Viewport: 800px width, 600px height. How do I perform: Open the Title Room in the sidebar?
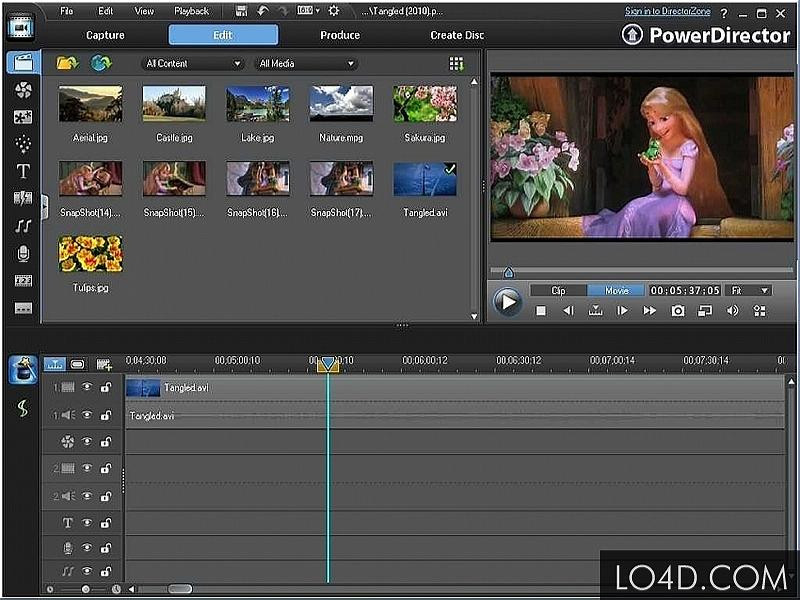tap(22, 172)
